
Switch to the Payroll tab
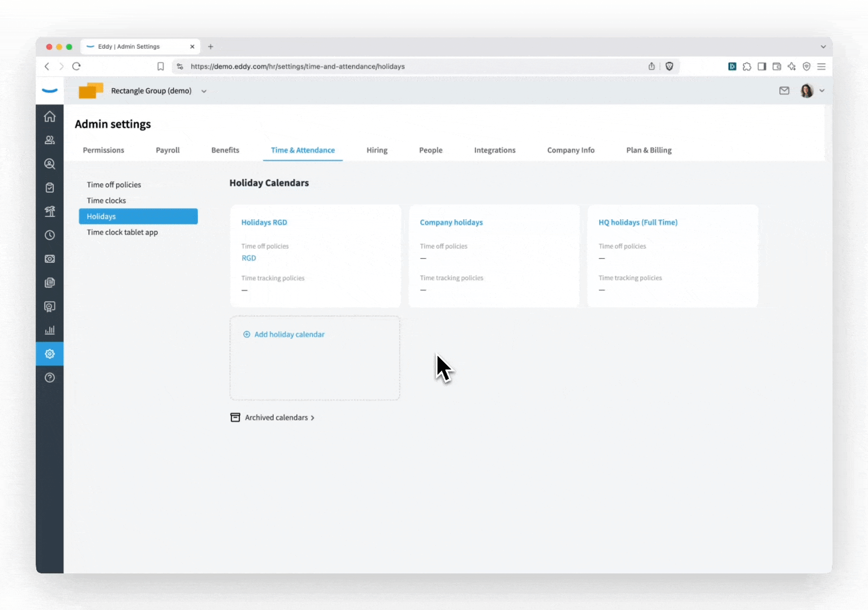pos(168,150)
